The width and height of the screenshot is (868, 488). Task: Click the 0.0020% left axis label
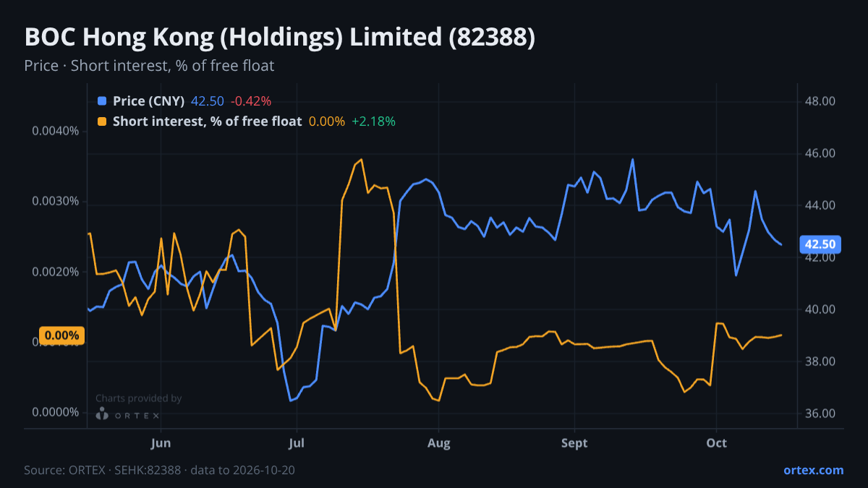click(55, 271)
